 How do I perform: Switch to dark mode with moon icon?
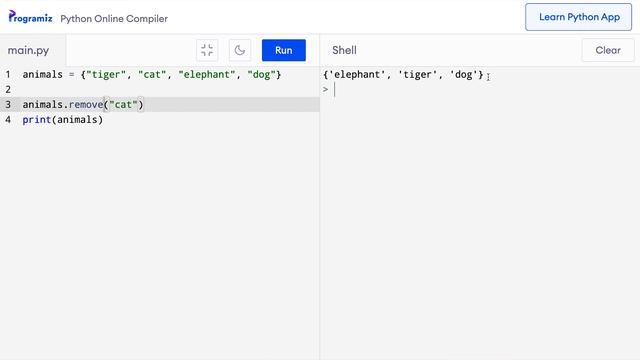click(240, 50)
